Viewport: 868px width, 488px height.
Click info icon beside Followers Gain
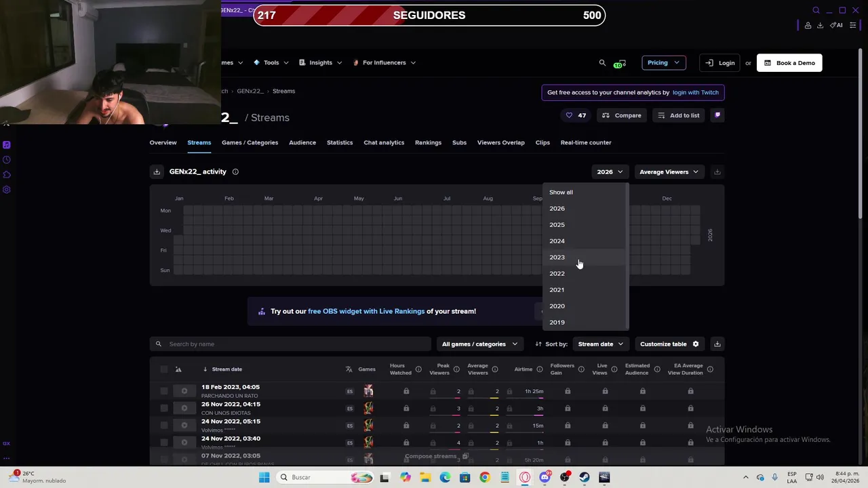click(x=581, y=369)
